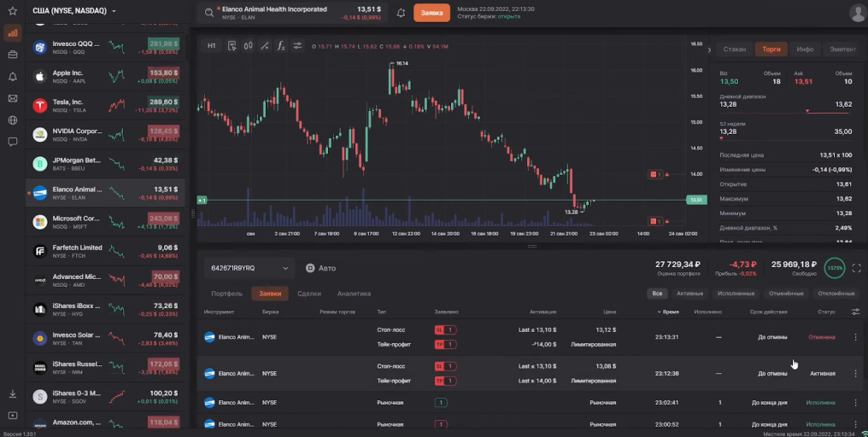Open the mail envelope icon in sidebar

coord(13,98)
